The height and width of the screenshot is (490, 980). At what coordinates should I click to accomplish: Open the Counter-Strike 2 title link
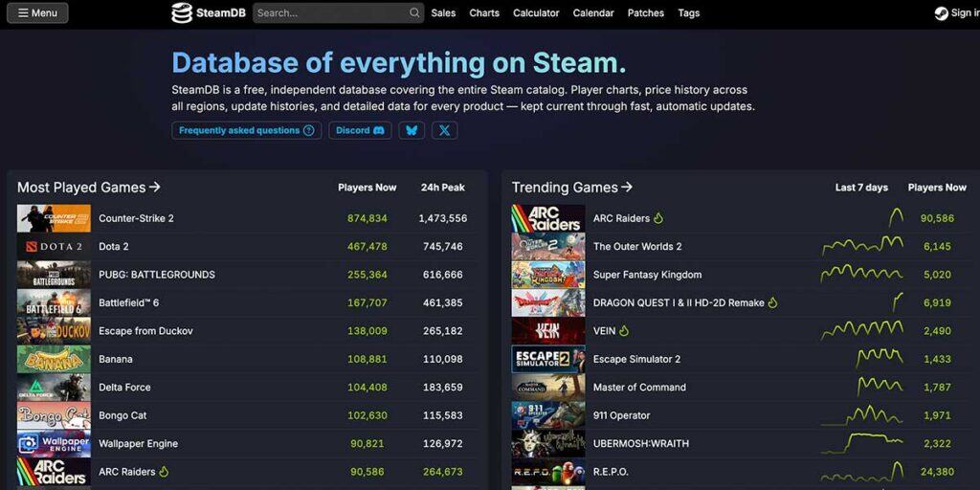136,218
